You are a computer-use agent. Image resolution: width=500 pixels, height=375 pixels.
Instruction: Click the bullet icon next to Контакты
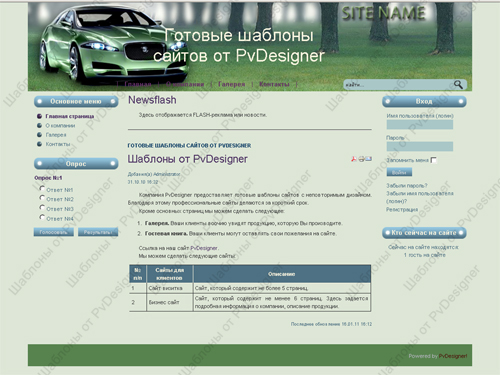(x=39, y=144)
